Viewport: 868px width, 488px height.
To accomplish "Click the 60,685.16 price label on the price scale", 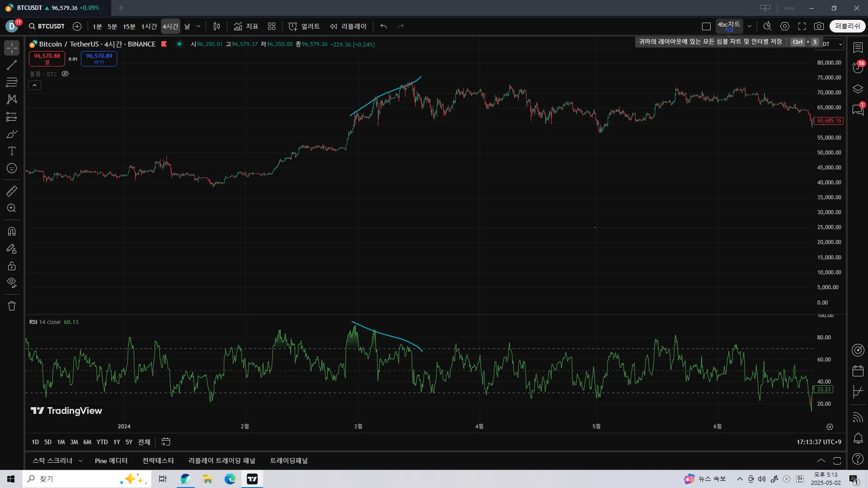I will point(829,121).
